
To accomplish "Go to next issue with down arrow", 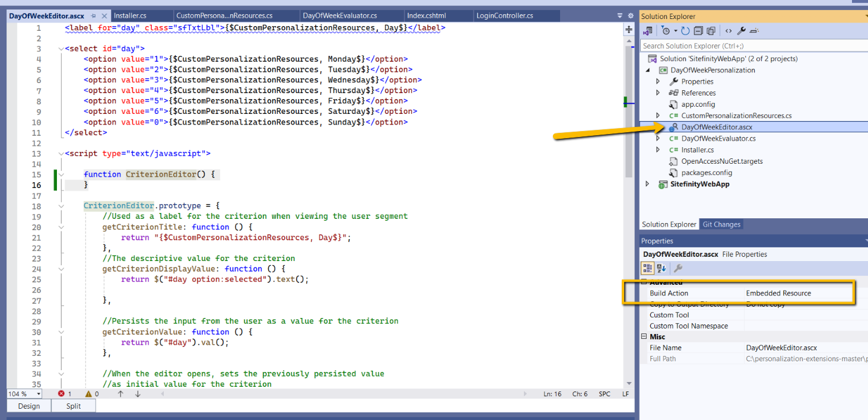I will 138,394.
